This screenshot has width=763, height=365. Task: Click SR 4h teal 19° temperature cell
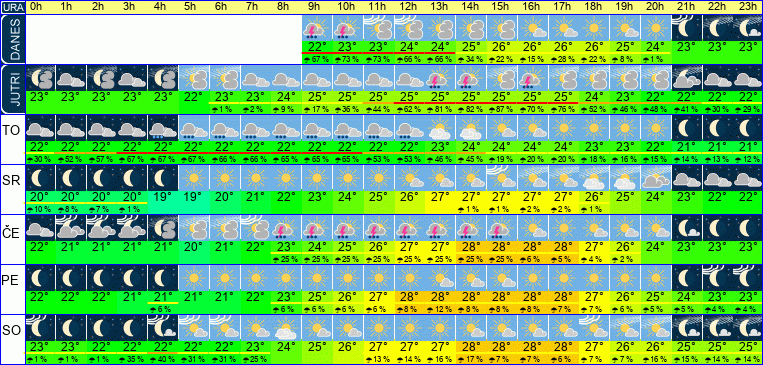coord(163,197)
